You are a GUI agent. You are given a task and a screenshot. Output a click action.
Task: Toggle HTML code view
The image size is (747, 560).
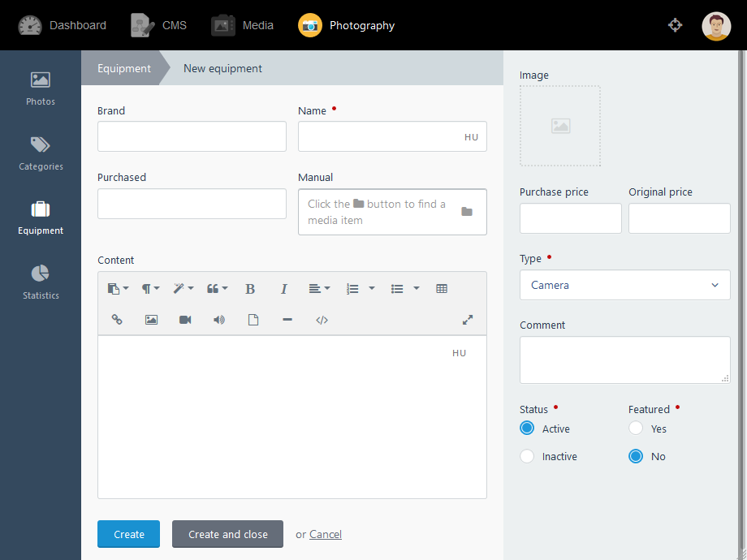pos(322,320)
